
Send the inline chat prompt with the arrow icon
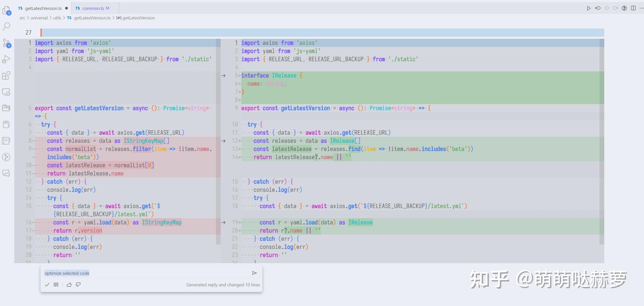255,273
